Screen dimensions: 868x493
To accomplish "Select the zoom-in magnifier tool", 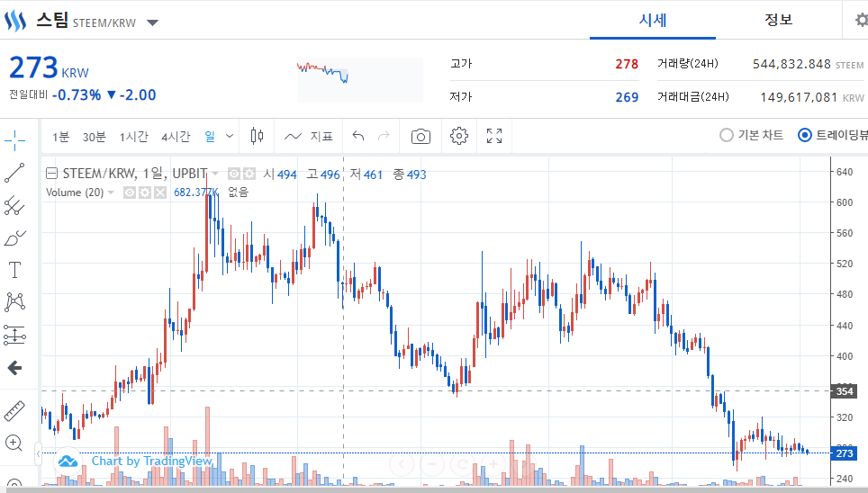I will click(x=14, y=443).
